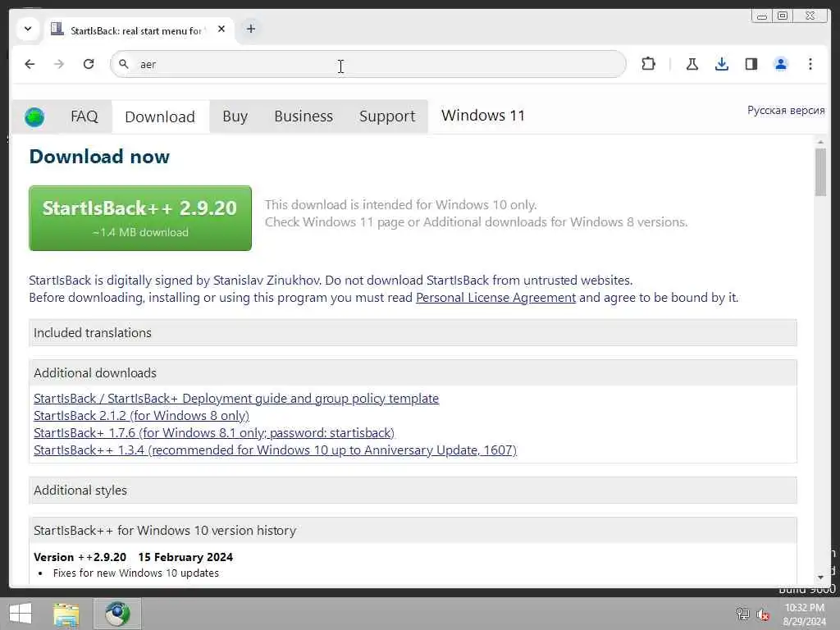Download StartIsBack+ 1.7.6 for Windows 8.1
The height and width of the screenshot is (630, 840).
pyautogui.click(x=214, y=433)
